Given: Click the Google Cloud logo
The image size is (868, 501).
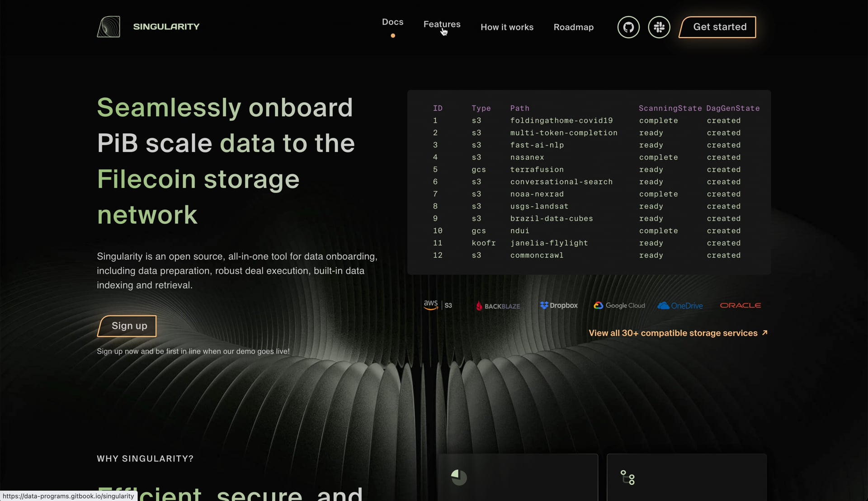Looking at the screenshot, I should tap(619, 306).
